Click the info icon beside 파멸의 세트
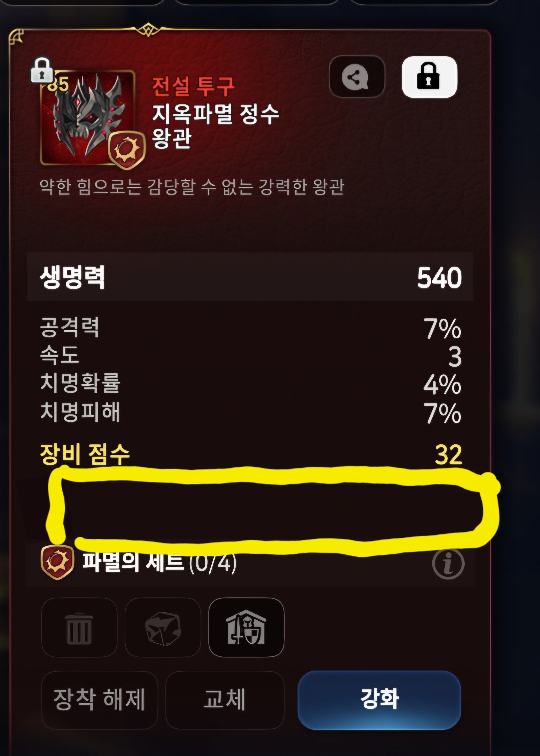This screenshot has width=540, height=756. point(448,564)
